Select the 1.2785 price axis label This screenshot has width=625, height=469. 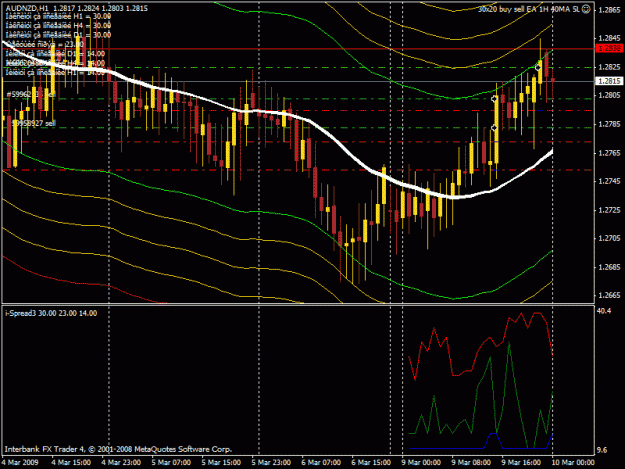click(x=609, y=124)
